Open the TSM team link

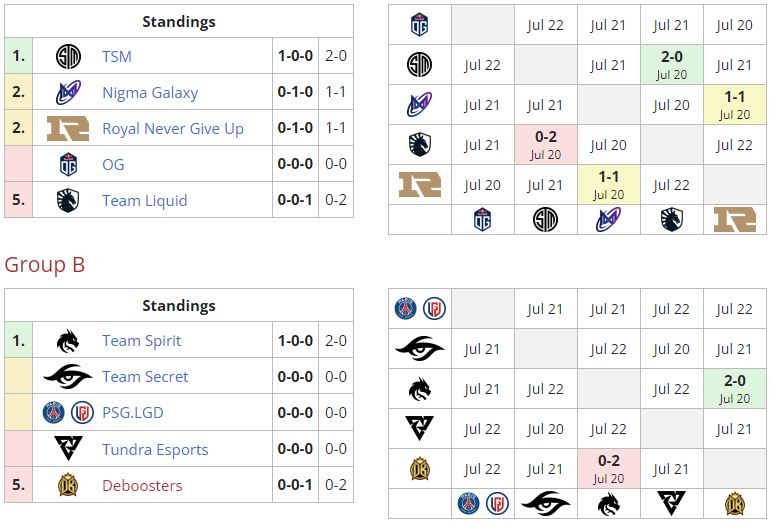point(117,57)
